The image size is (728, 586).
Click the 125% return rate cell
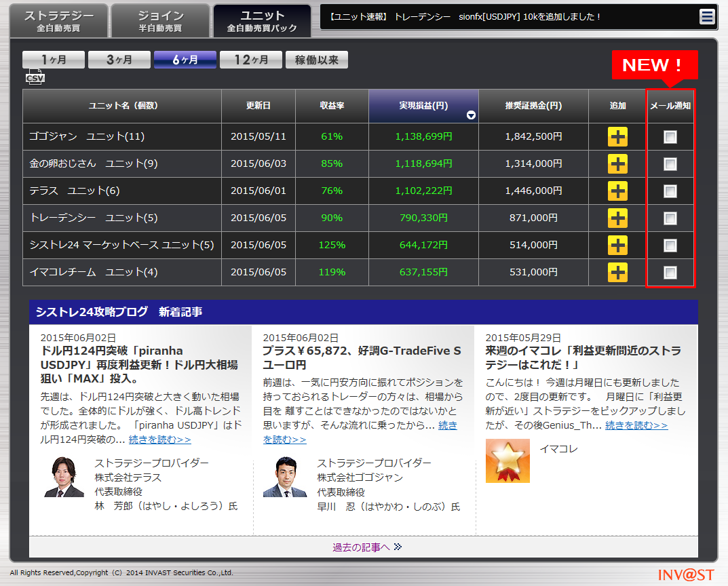tap(332, 245)
